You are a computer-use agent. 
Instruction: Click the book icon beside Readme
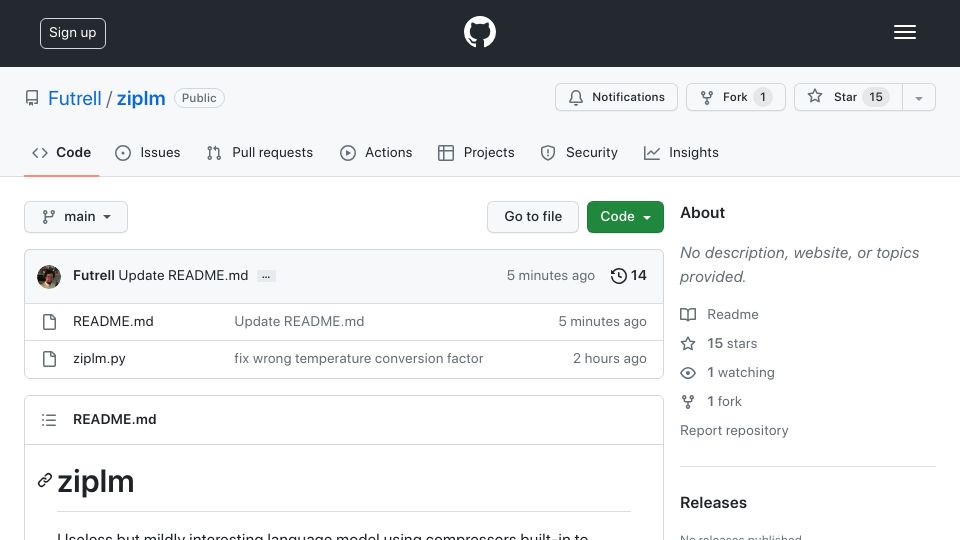(688, 315)
